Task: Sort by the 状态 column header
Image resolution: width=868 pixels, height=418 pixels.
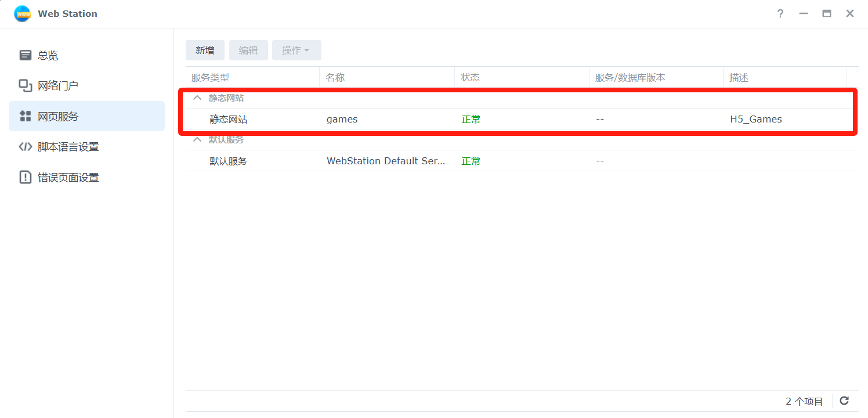Action: 470,78
